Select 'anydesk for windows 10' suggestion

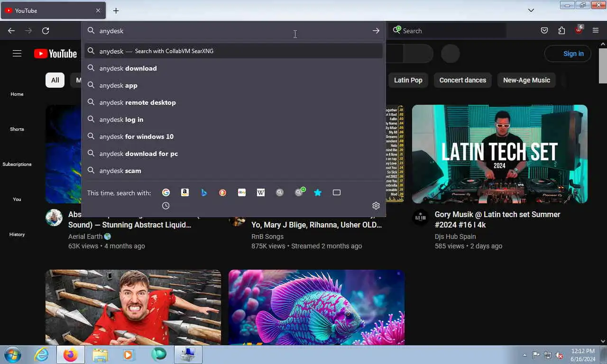pyautogui.click(x=233, y=136)
